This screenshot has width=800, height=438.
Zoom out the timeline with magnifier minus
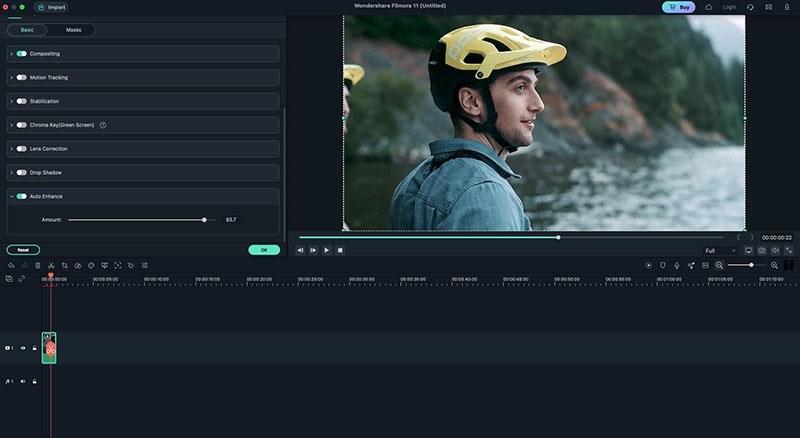719,265
